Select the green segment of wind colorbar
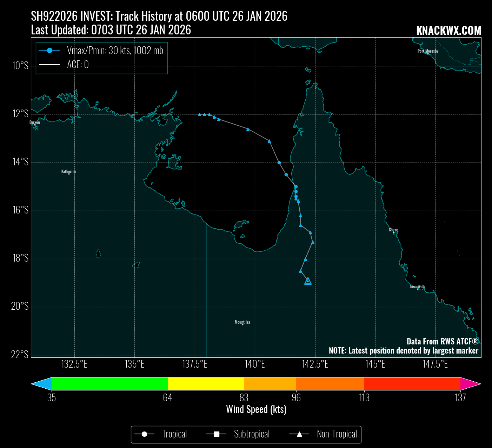This screenshot has width=492, height=448. (109, 384)
